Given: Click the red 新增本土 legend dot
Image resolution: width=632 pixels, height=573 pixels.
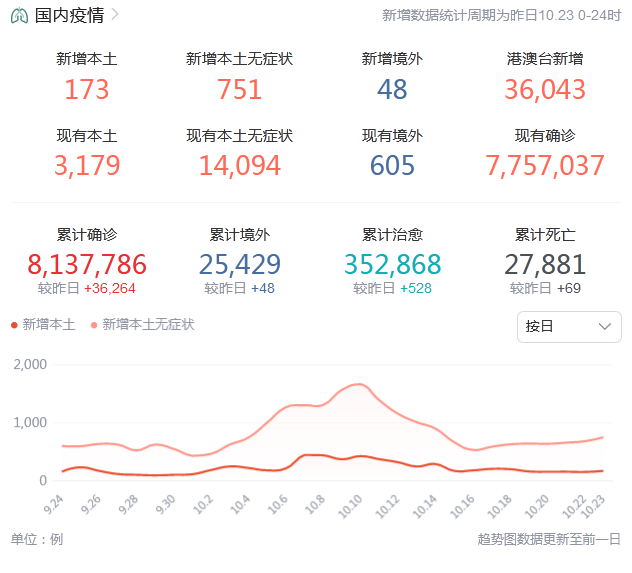Looking at the screenshot, I should point(15,326).
